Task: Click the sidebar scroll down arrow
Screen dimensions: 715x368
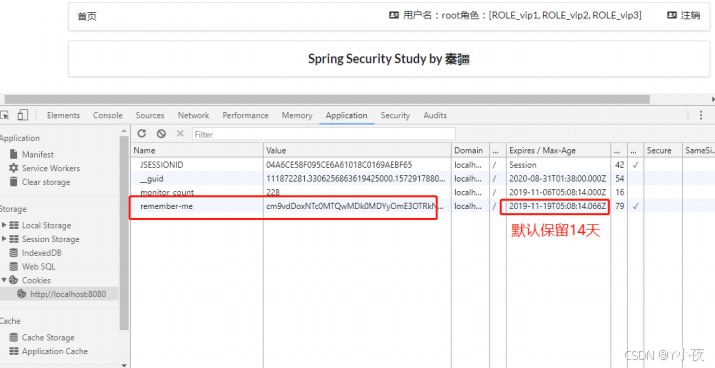Action: pos(124,365)
